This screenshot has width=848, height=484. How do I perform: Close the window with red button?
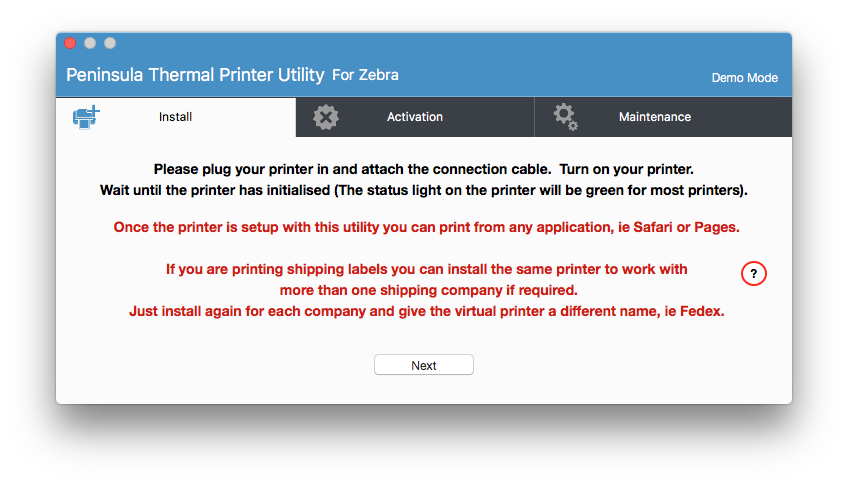tap(70, 43)
